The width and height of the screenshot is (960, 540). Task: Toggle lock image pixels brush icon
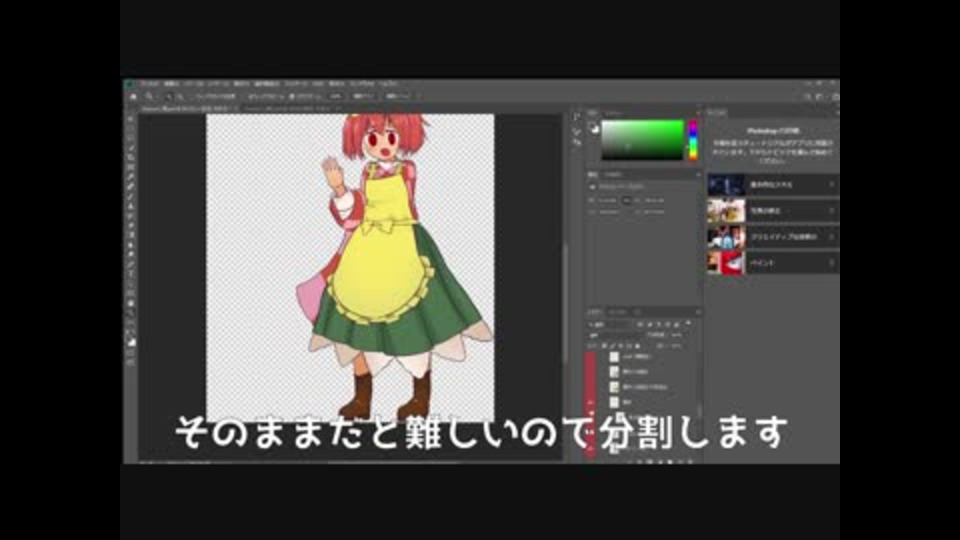click(612, 347)
